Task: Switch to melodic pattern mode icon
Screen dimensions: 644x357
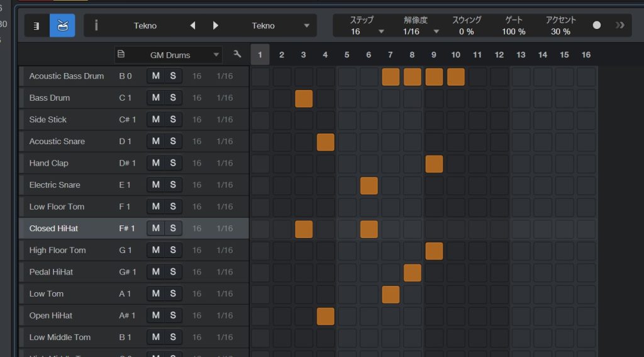Action: [37, 26]
